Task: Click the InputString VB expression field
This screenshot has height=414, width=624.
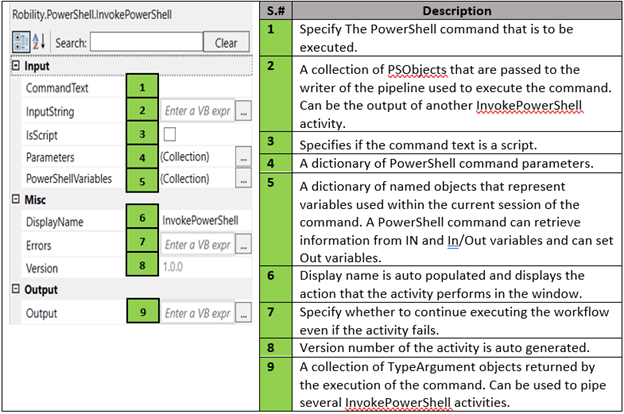Action: (196, 111)
